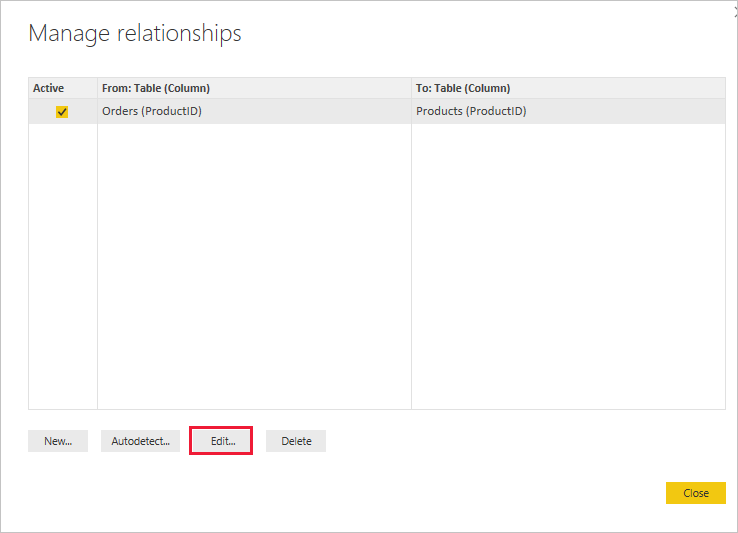Click the "From: Table (Column)" header

tap(156, 88)
